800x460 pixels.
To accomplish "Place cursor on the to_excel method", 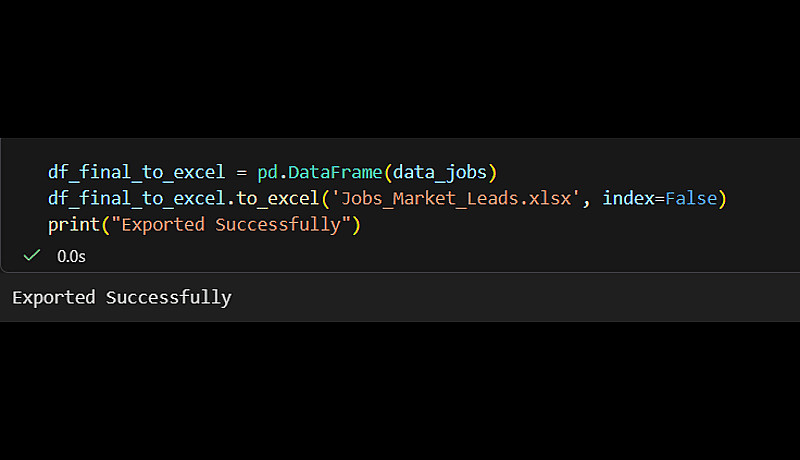I will click(x=274, y=198).
